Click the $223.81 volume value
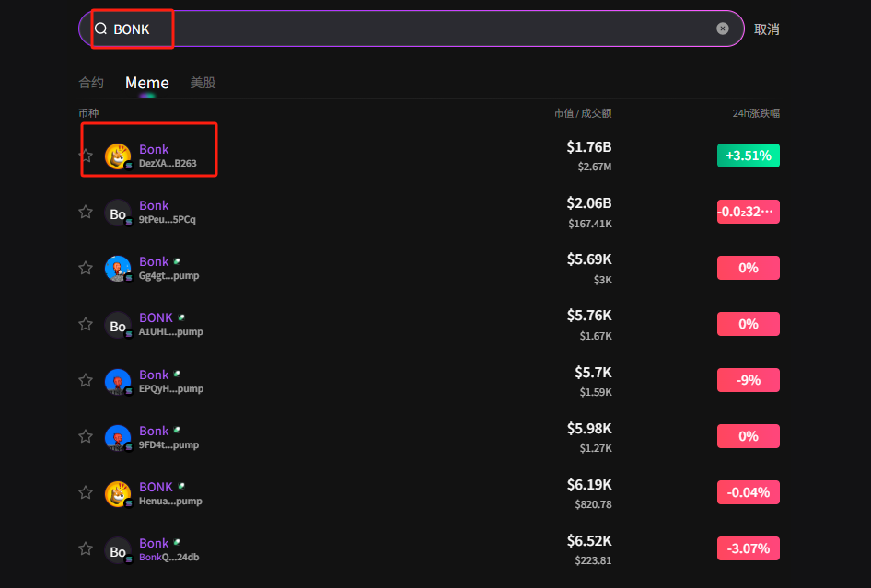 tap(593, 560)
